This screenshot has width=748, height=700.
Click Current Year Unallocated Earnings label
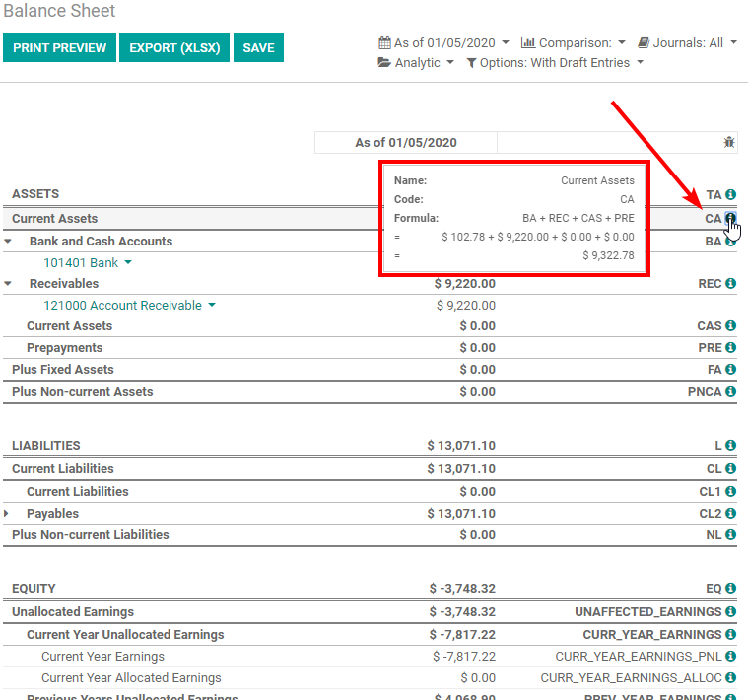pos(125,635)
